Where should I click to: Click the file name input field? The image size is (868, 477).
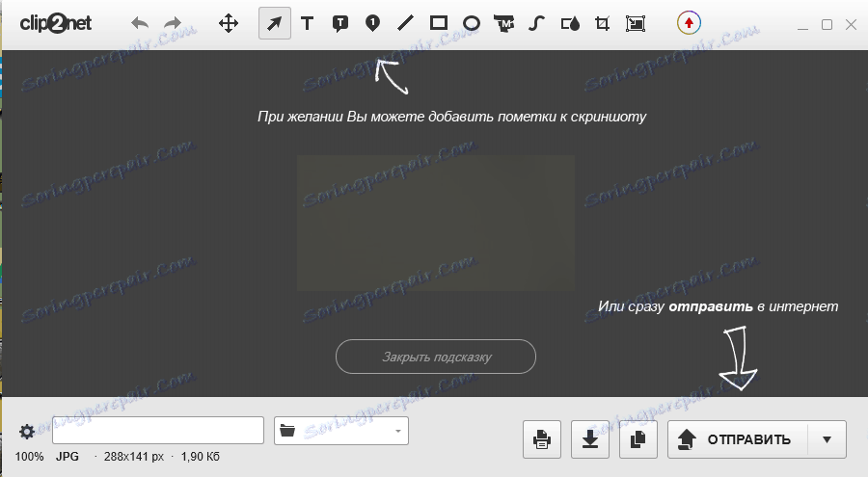point(158,431)
